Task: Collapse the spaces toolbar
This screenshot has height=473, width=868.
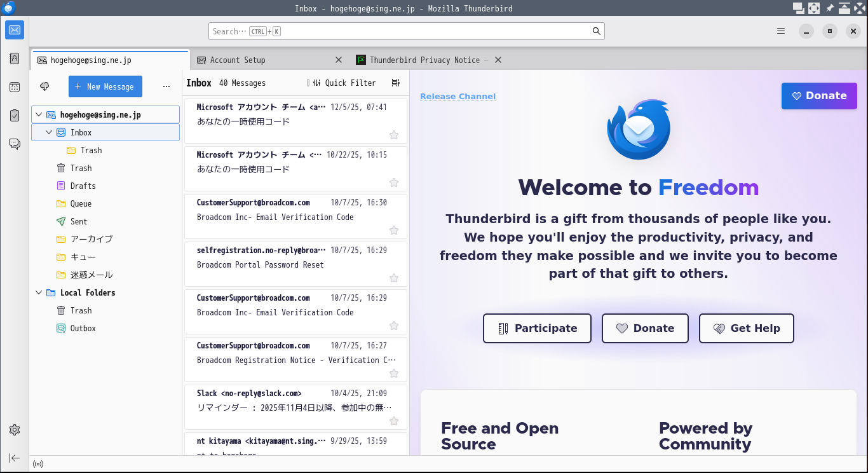Action: [x=15, y=458]
